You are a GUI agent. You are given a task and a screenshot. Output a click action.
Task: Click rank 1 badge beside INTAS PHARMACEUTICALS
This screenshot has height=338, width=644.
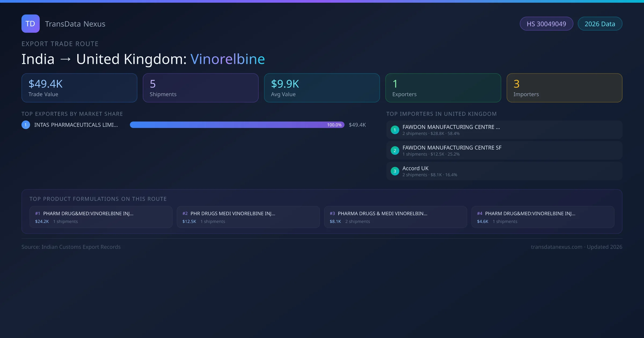26,125
